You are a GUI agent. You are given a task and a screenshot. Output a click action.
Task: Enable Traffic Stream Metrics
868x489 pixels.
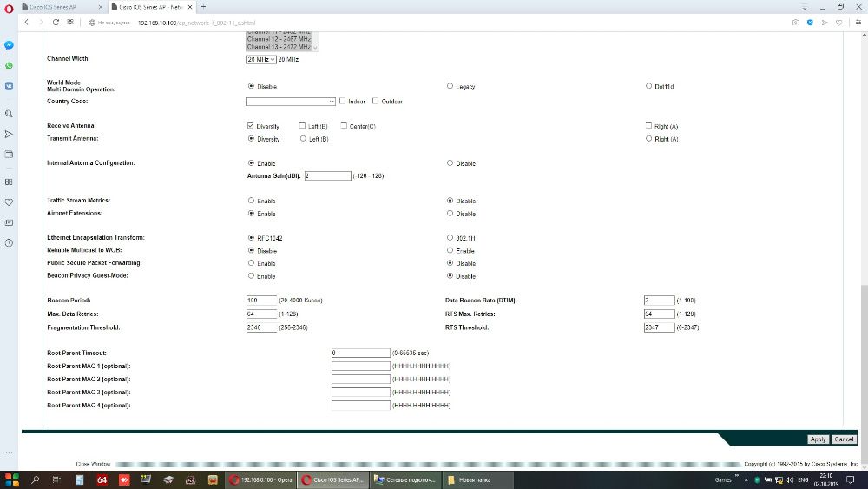pyautogui.click(x=252, y=201)
